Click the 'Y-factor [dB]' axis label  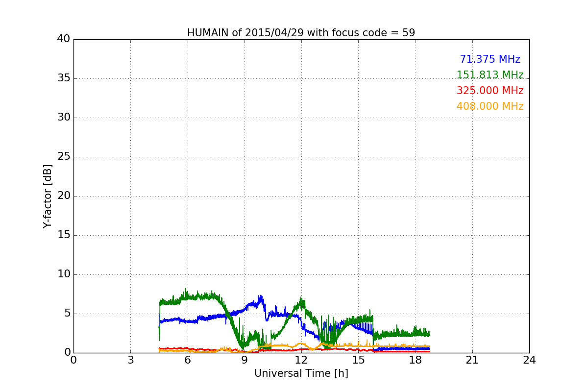[48, 196]
